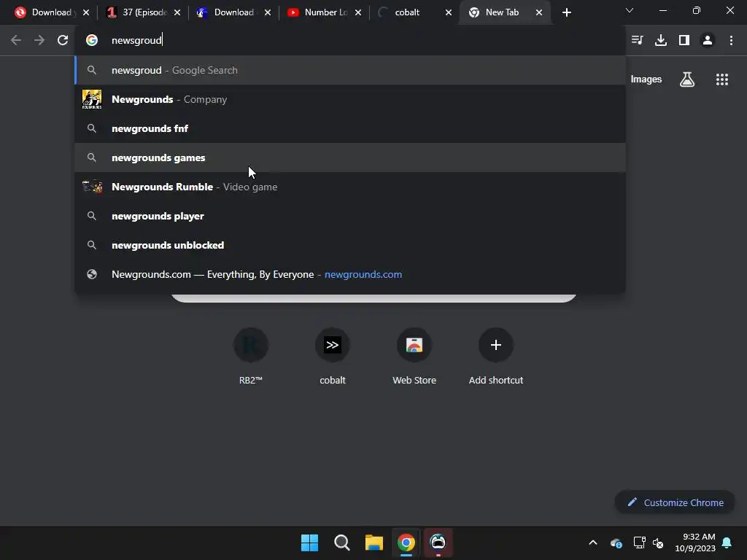The width and height of the screenshot is (747, 560).
Task: Open the media control queue icon
Action: click(637, 40)
